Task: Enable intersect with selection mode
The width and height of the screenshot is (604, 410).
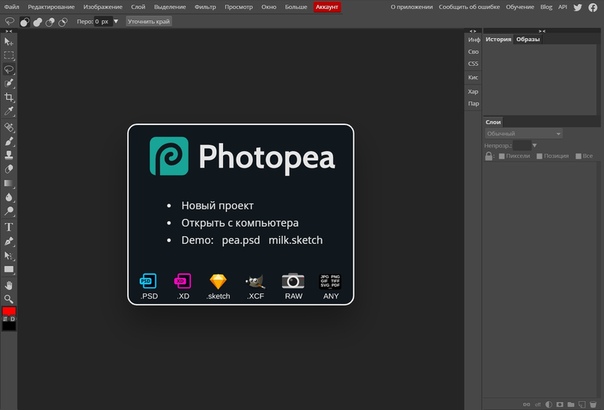Action: tap(63, 22)
